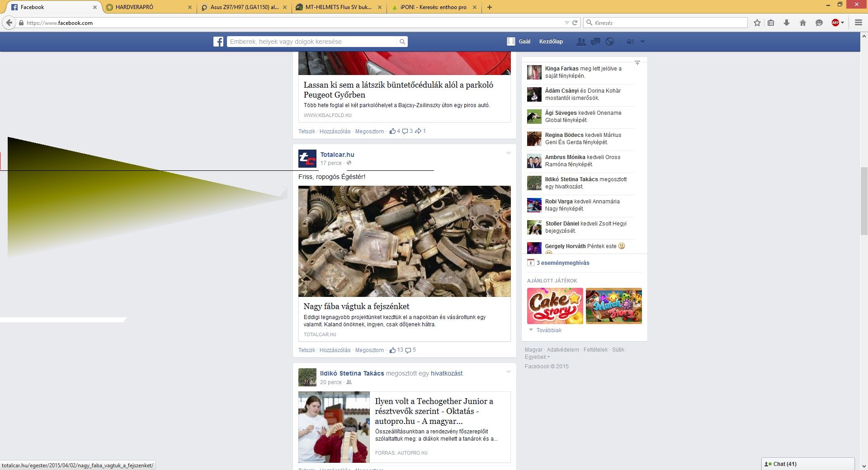
Task: Click Regina Bödecs ticker entry
Action: tap(580, 139)
